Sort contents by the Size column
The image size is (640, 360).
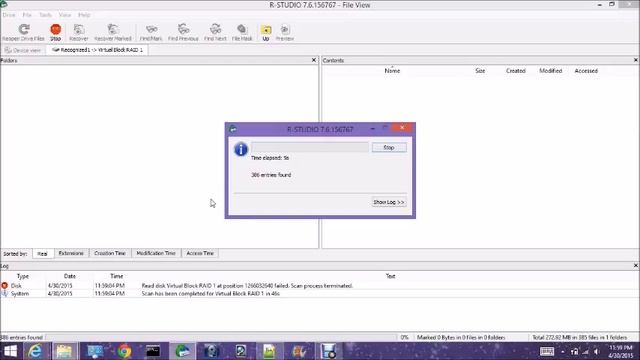point(480,71)
